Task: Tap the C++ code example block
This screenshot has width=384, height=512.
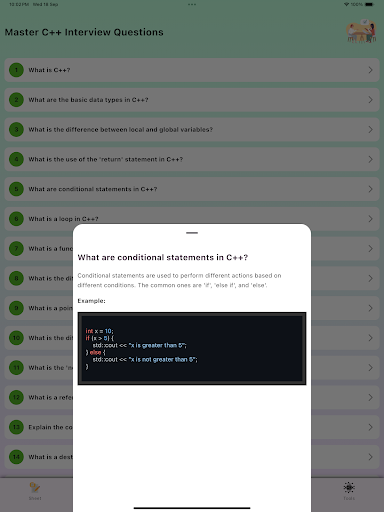Action: [x=192, y=348]
